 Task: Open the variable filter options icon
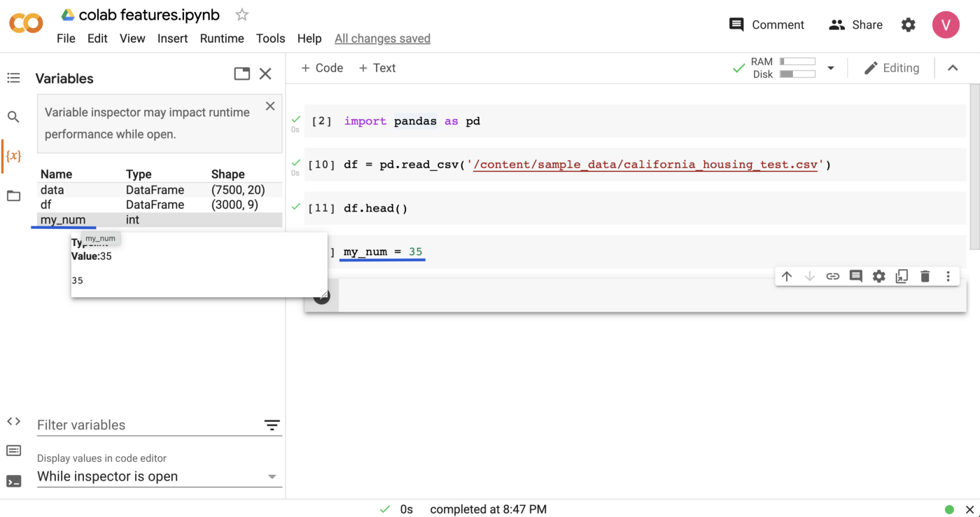[x=272, y=425]
